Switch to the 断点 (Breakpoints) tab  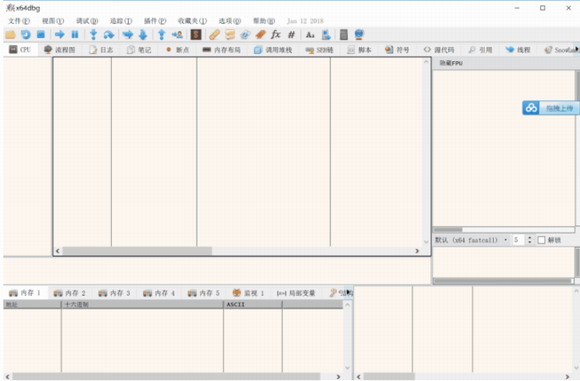[x=178, y=50]
